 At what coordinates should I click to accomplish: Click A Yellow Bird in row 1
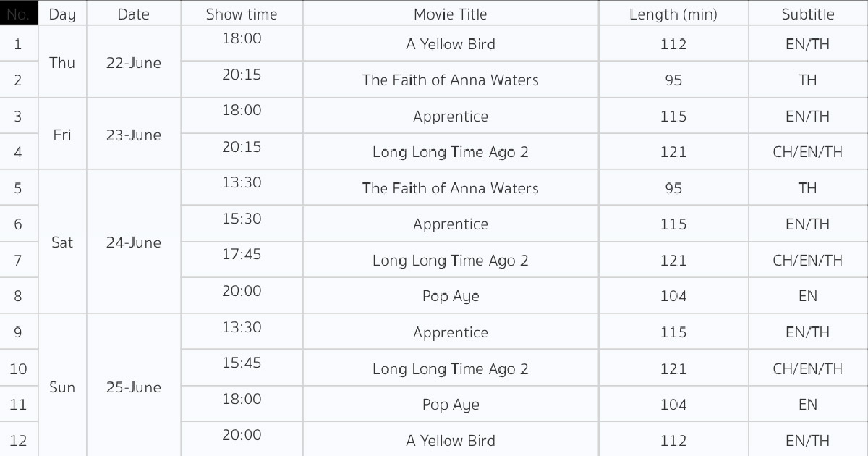point(451,44)
